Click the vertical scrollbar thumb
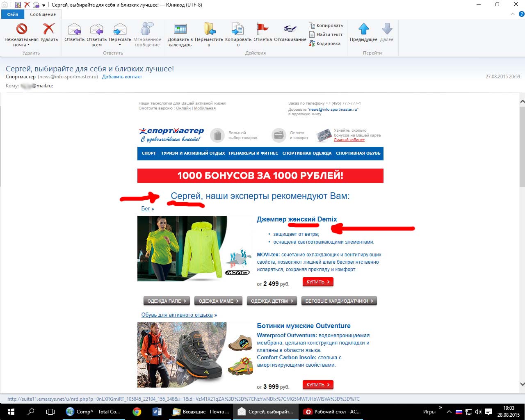525x420 pixels. pos(522,146)
